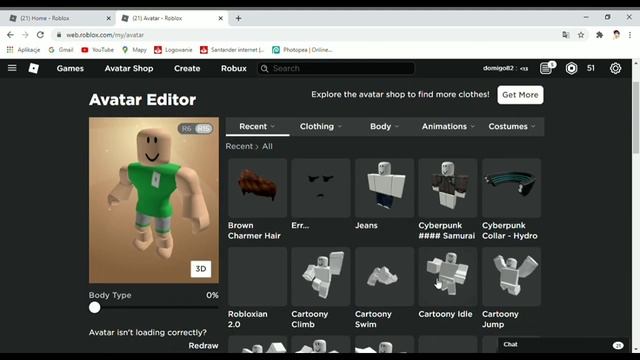Open the Games menu item
This screenshot has height=360, width=640.
[x=70, y=68]
